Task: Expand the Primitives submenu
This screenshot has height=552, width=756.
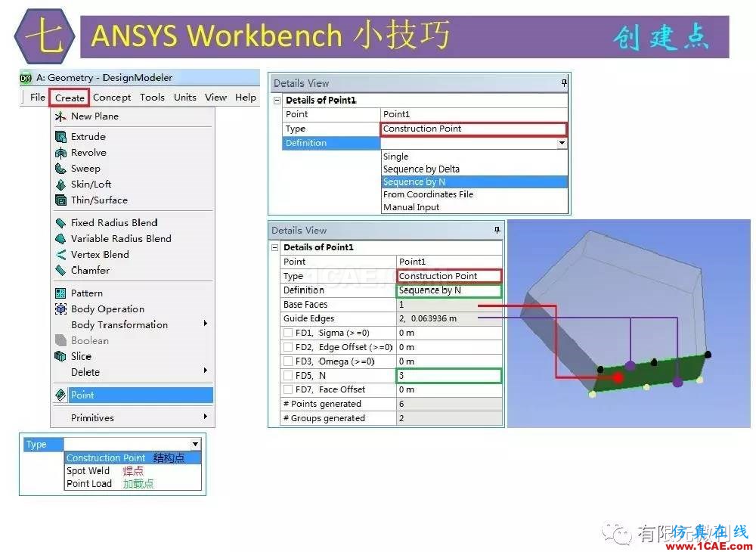Action: 206,417
